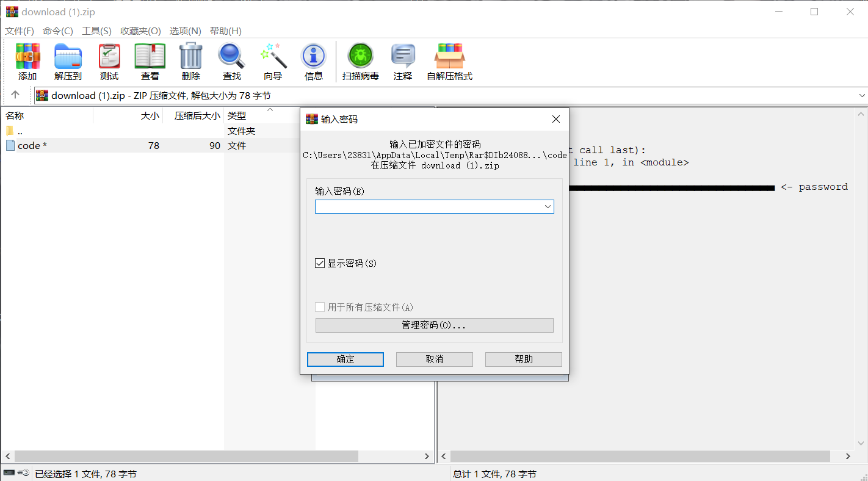This screenshot has width=868, height=481.
Task: Click the code file icon in the list
Action: pos(10,145)
